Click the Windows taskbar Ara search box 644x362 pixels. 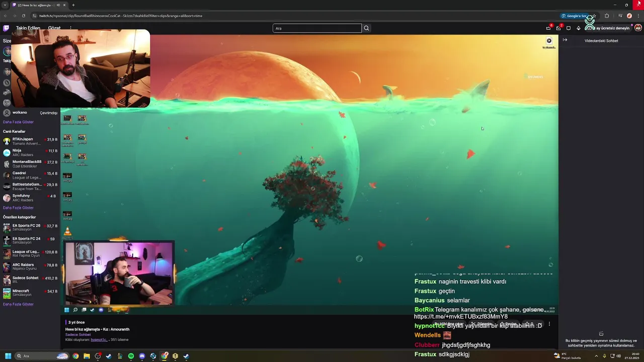coord(42,356)
